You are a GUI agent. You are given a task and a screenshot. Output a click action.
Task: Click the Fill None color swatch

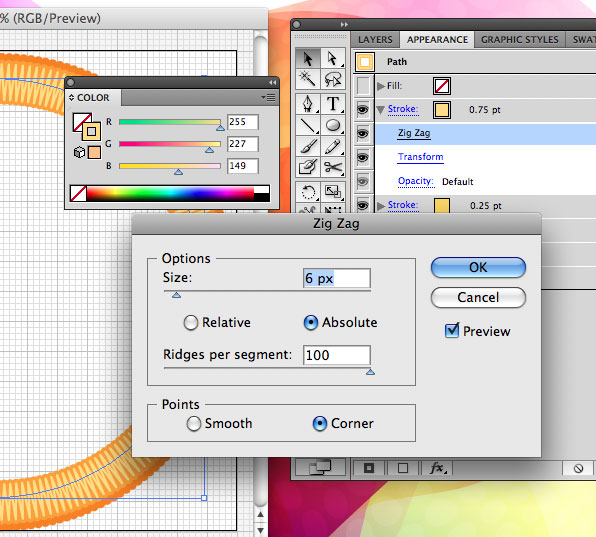442,86
